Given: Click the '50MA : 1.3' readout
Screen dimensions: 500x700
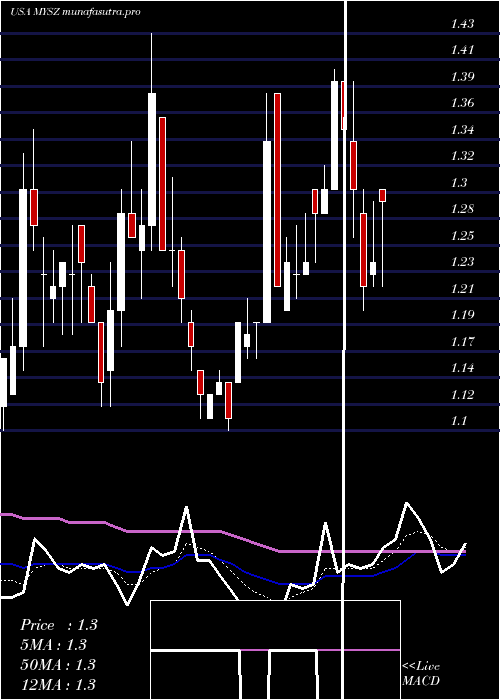Looking at the screenshot, I should coord(58,664).
